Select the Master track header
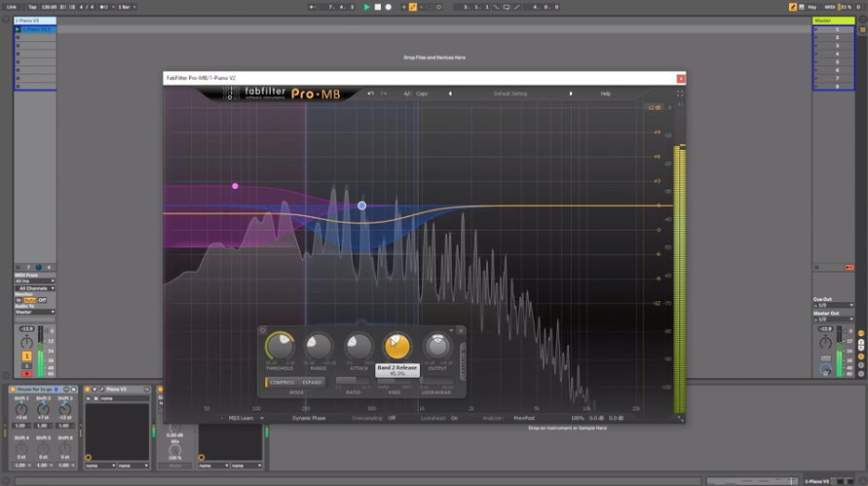The image size is (868, 486). 834,20
